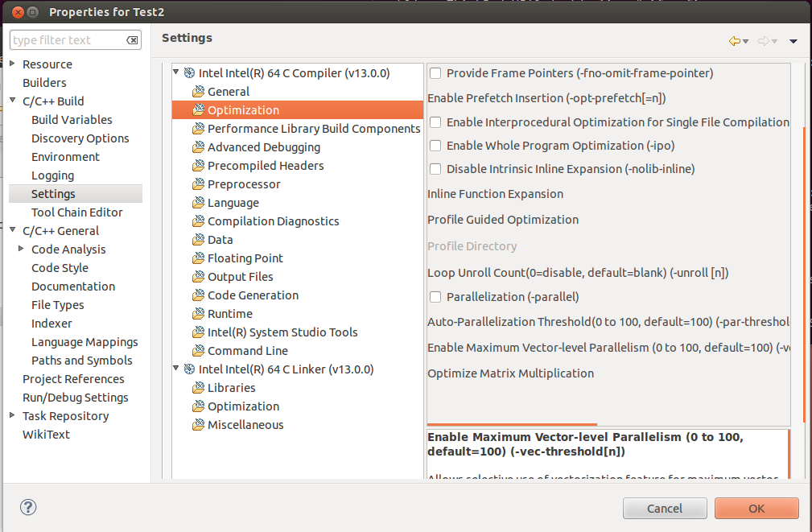Click the Libraries category icon under Linker

click(x=198, y=388)
